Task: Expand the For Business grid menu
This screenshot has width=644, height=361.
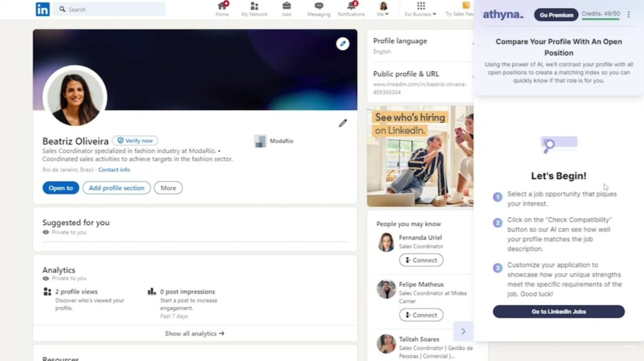Action: click(421, 9)
